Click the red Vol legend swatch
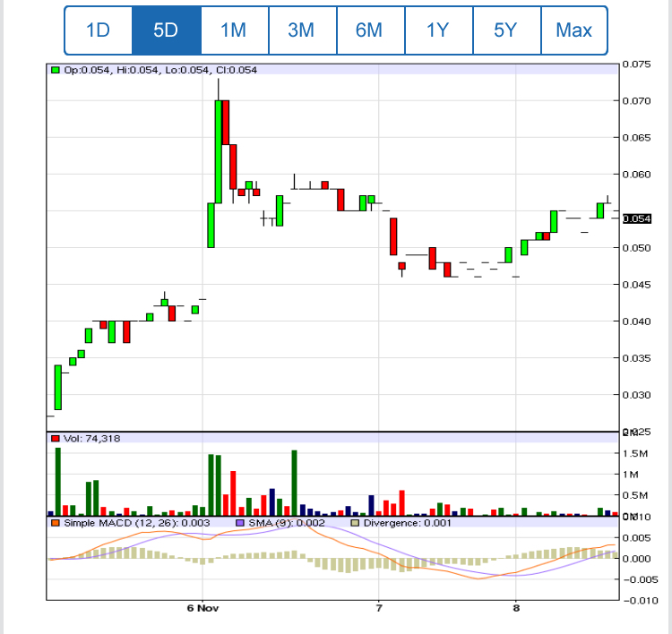 click(56, 439)
